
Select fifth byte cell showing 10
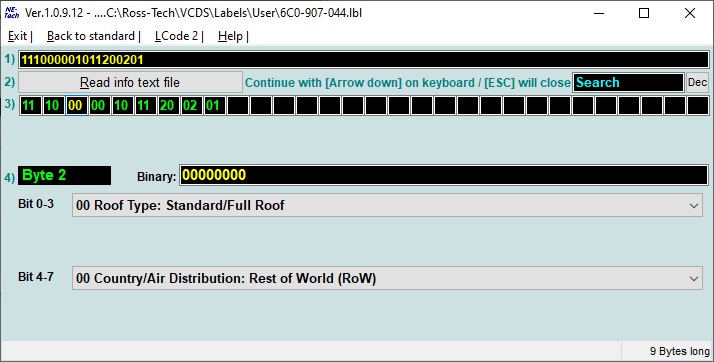pos(122,106)
